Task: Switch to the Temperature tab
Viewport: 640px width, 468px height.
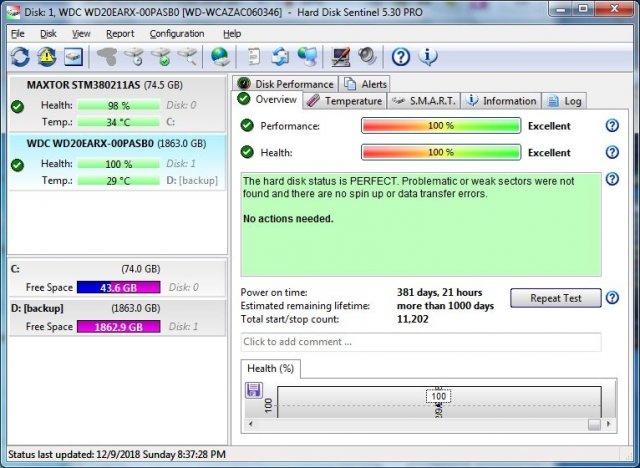Action: [345, 101]
